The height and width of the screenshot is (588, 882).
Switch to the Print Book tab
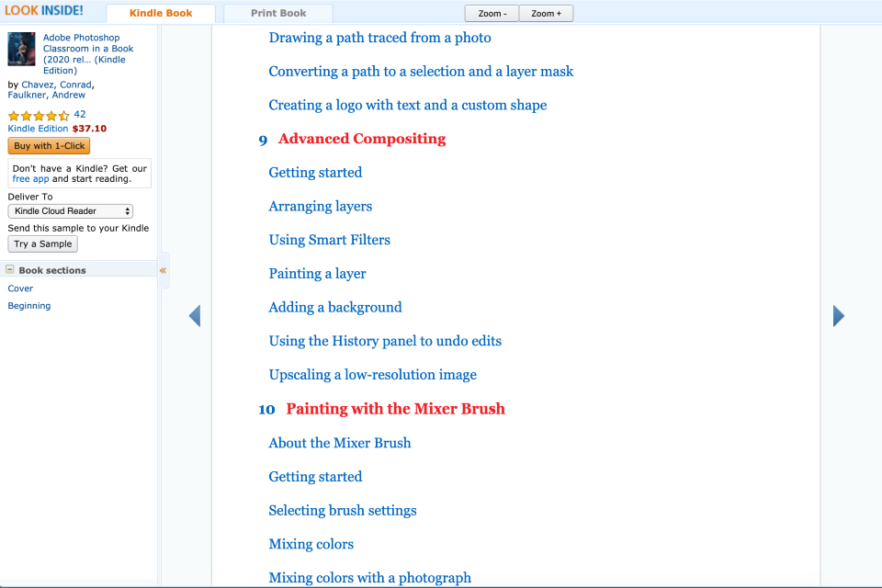(x=278, y=14)
